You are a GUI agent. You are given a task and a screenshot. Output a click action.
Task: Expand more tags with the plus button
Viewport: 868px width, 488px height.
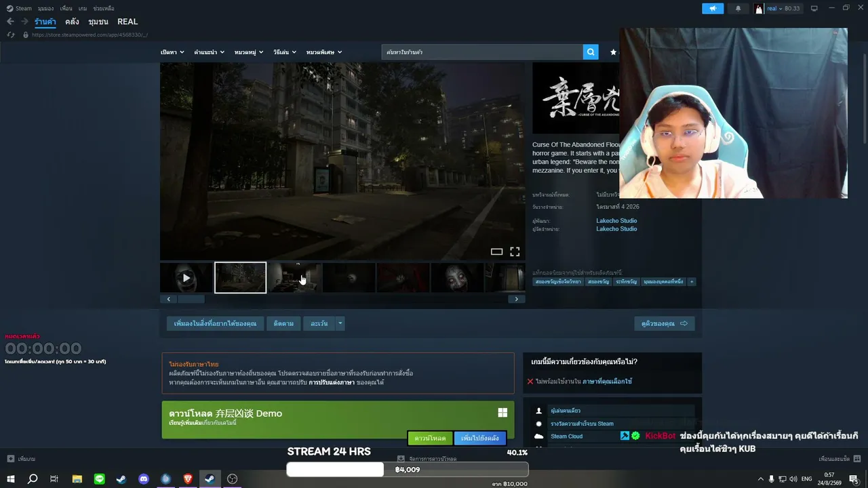pos(692,281)
